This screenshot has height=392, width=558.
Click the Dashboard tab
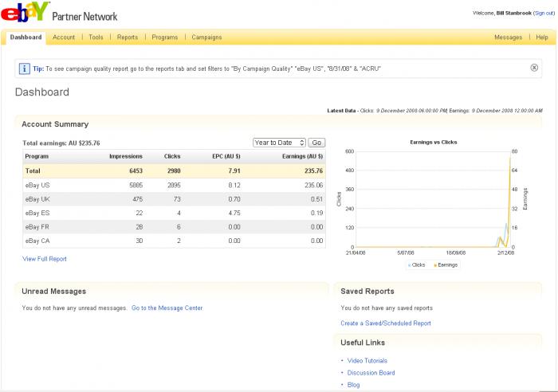[26, 37]
